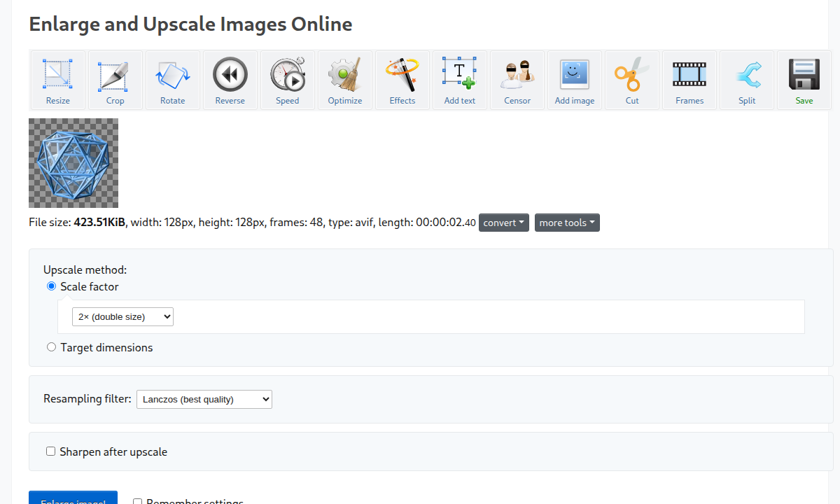Open the Frames tool
The height and width of the screenshot is (504, 840).
pyautogui.click(x=689, y=80)
